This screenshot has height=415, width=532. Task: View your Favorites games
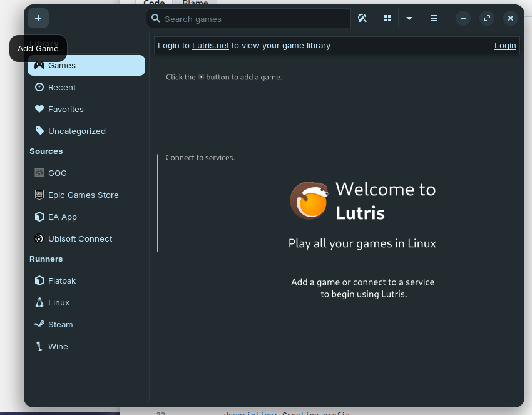[66, 109]
